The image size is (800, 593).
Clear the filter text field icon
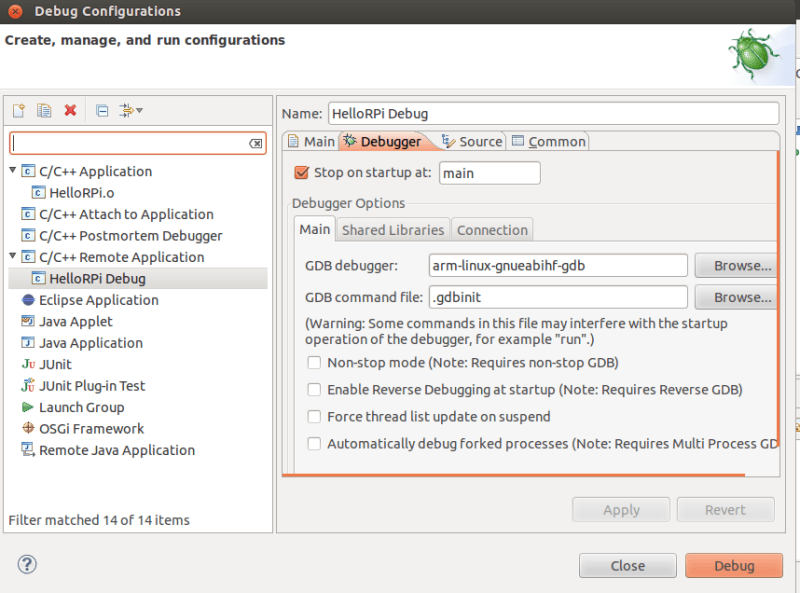256,144
